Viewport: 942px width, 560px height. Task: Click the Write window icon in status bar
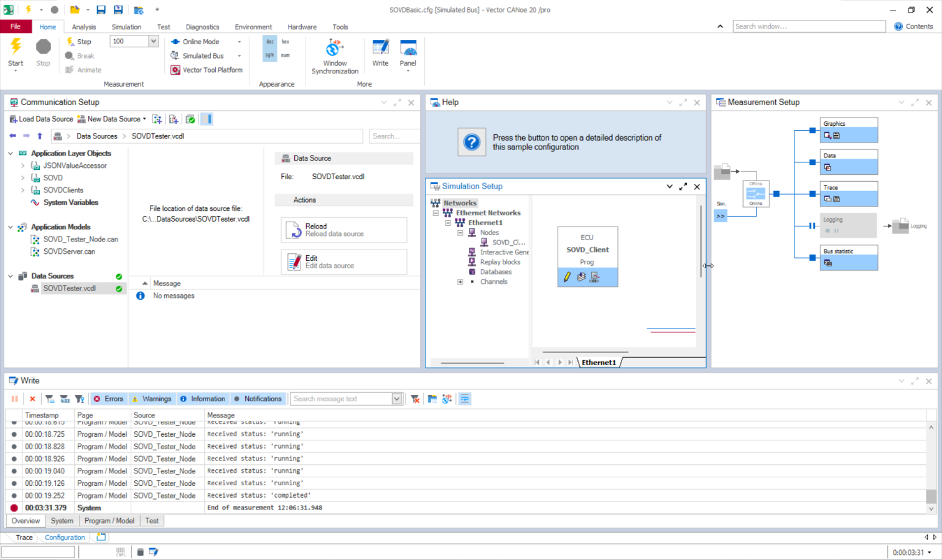153,552
